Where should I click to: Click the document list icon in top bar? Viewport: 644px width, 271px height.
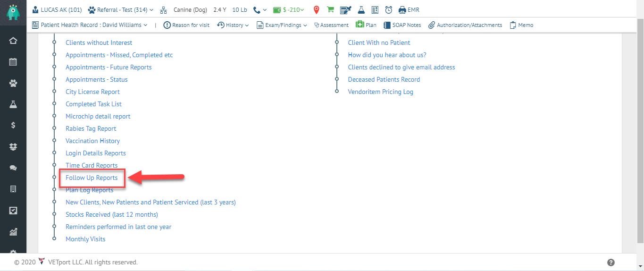pos(375,9)
